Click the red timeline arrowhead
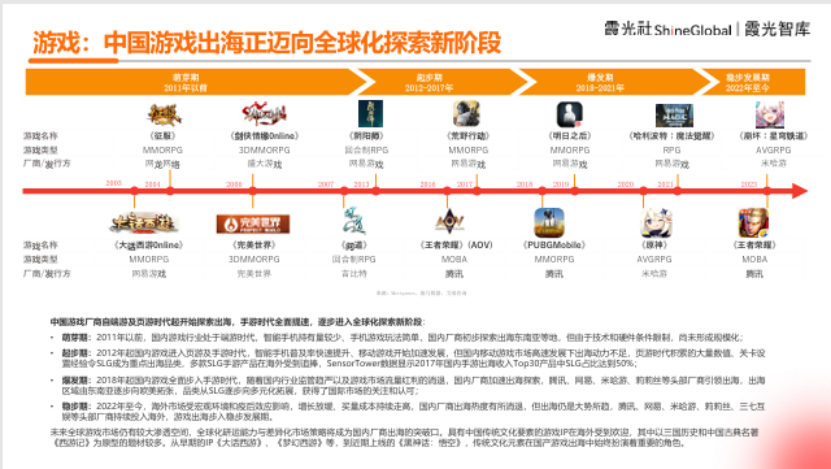831x469 pixels. click(800, 191)
